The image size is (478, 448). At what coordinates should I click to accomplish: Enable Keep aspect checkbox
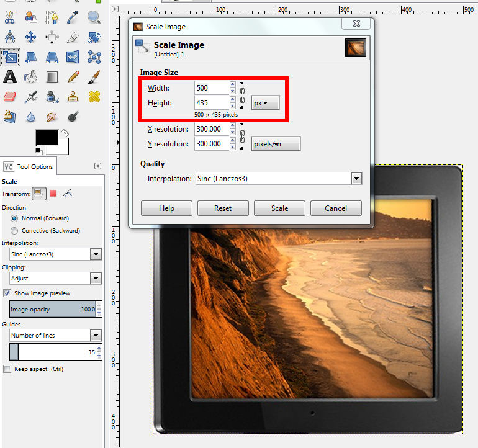pyautogui.click(x=7, y=369)
